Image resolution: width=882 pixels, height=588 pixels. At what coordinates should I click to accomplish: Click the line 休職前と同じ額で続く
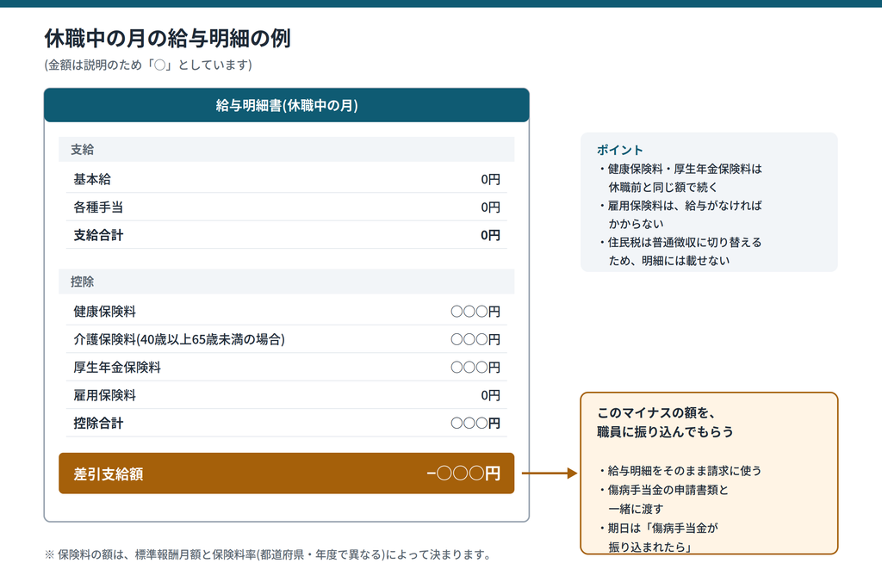662,187
